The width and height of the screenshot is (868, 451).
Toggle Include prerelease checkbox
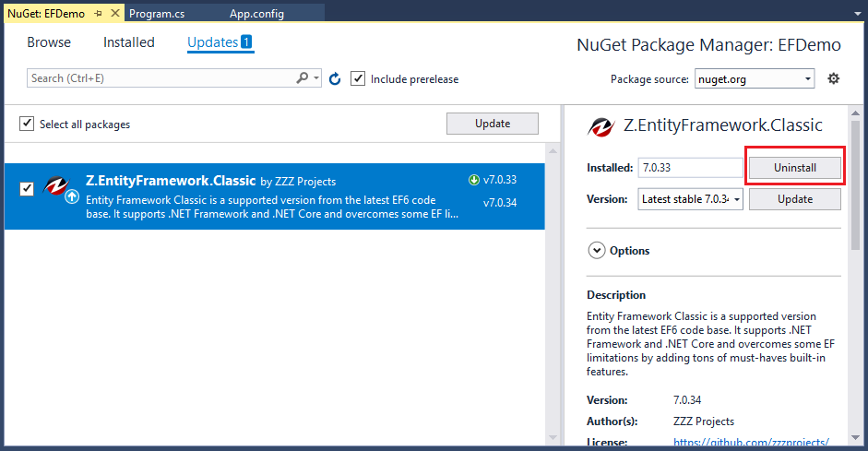pos(358,78)
